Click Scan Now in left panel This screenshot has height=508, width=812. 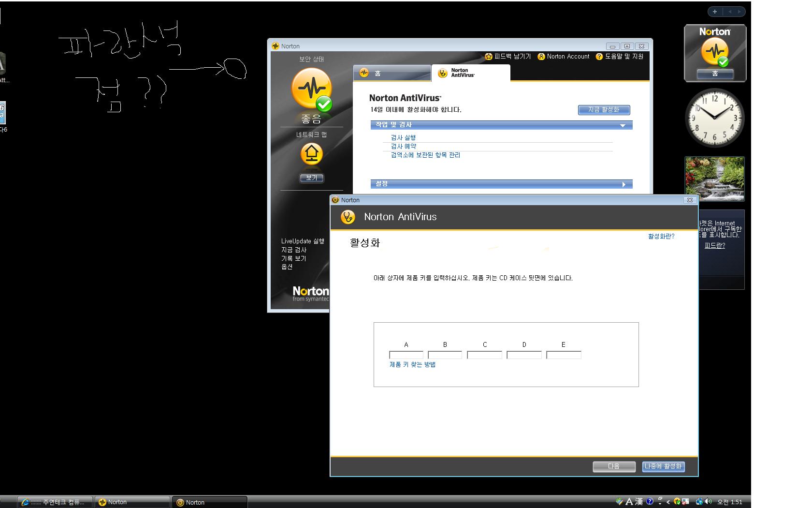click(294, 250)
